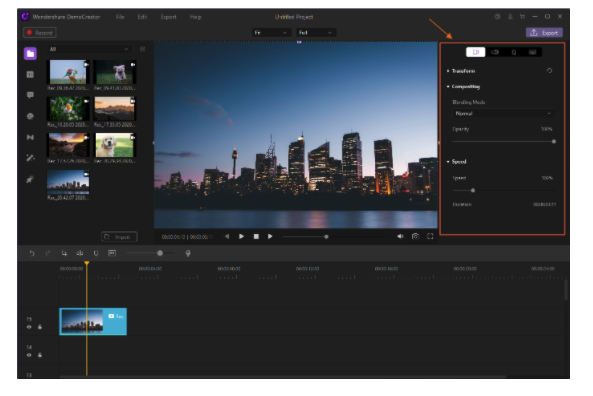Open the Export menu in menu bar
The image size is (593, 396).
point(168,17)
